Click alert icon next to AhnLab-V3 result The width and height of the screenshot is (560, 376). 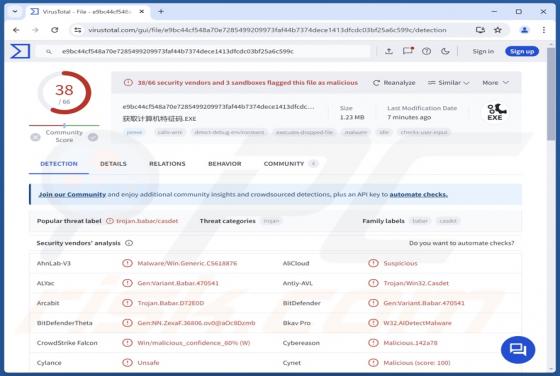[127, 264]
